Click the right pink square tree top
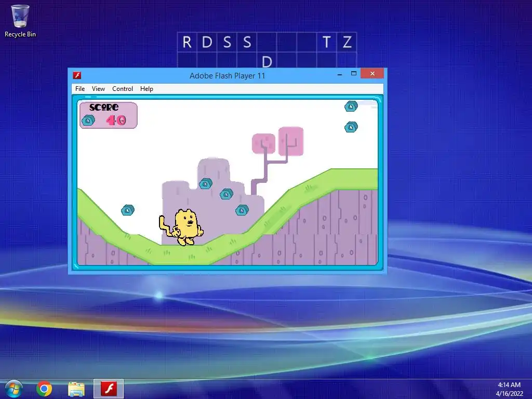The width and height of the screenshot is (532, 399). click(x=291, y=141)
